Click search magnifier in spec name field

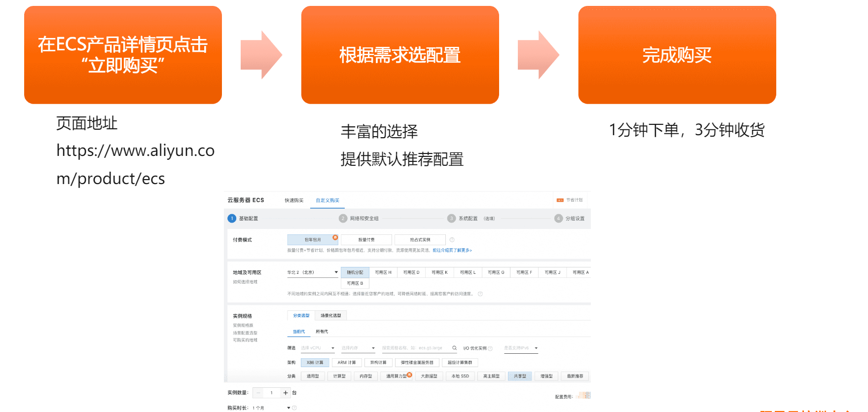coord(454,348)
